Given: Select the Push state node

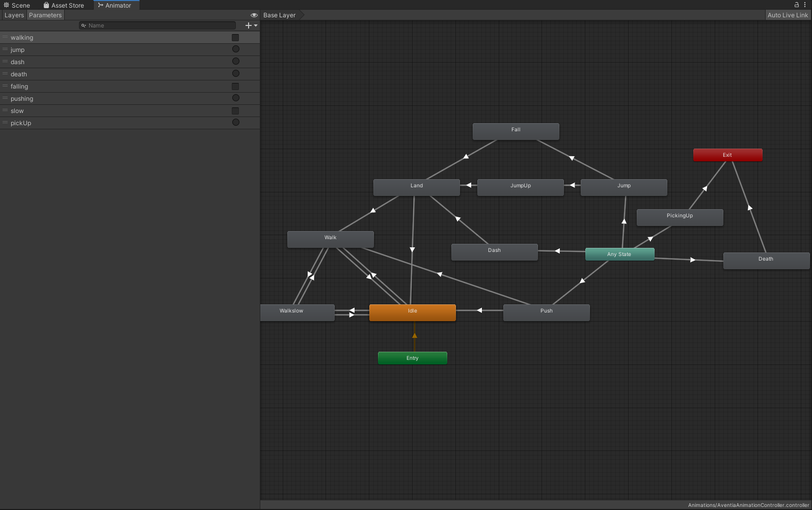Looking at the screenshot, I should 547,313.
